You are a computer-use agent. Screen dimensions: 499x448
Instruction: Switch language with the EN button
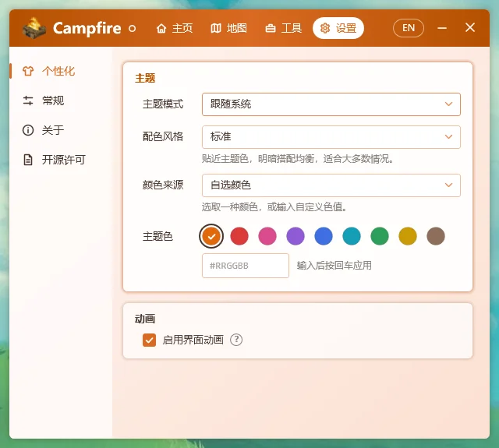pyautogui.click(x=409, y=28)
